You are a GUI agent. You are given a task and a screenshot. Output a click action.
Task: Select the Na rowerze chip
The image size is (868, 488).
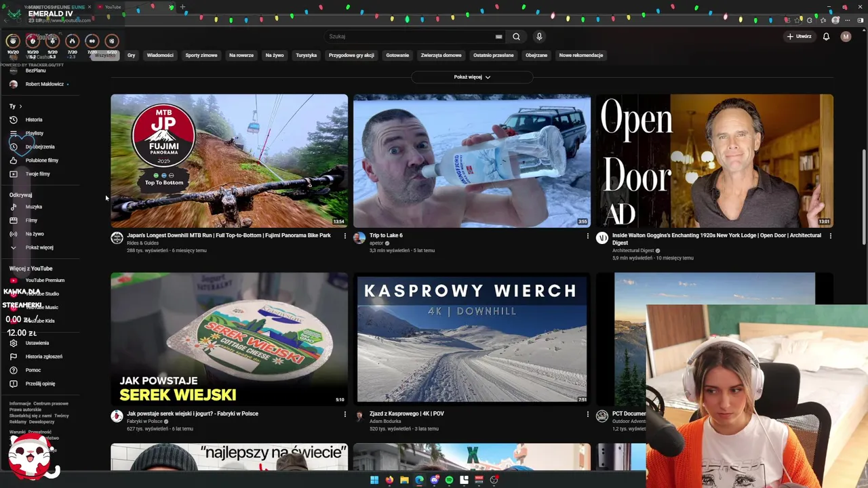pyautogui.click(x=241, y=56)
